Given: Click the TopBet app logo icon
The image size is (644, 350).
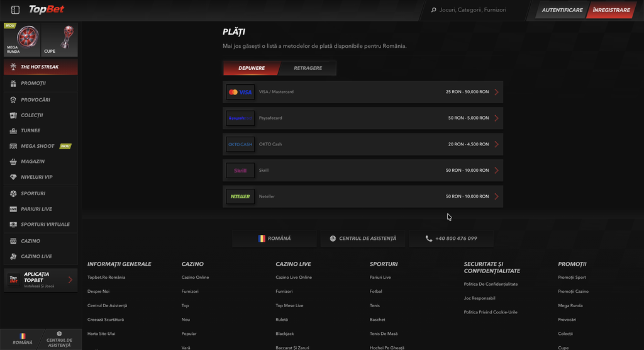Looking at the screenshot, I should (x=14, y=280).
